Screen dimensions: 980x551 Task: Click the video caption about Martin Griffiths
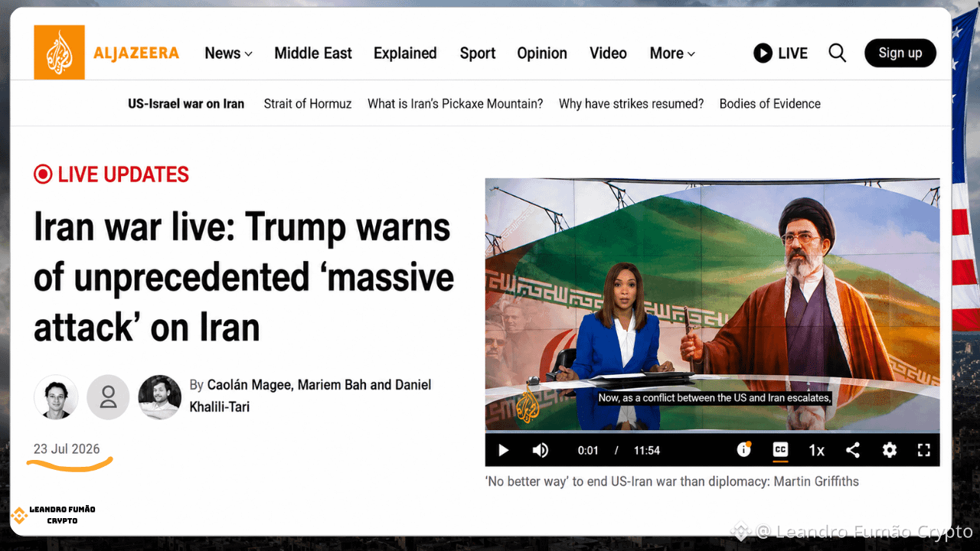(672, 481)
